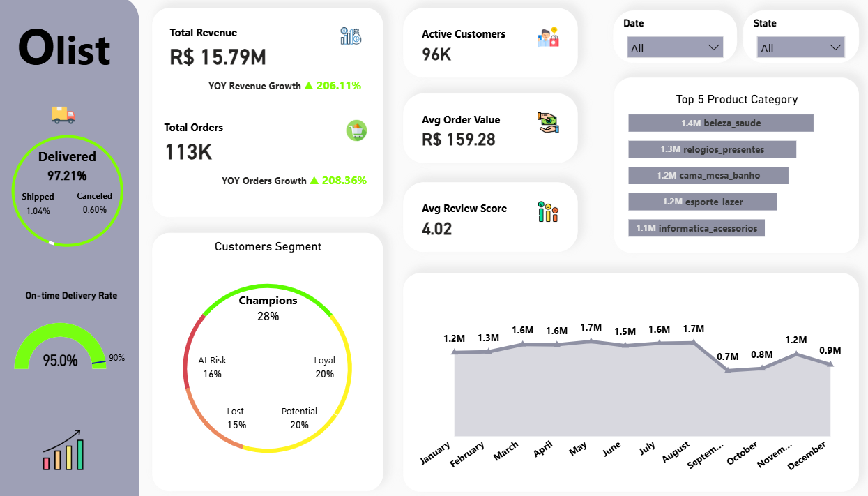This screenshot has height=496, width=868.
Task: Click the November 1.2M data label
Action: (x=795, y=340)
